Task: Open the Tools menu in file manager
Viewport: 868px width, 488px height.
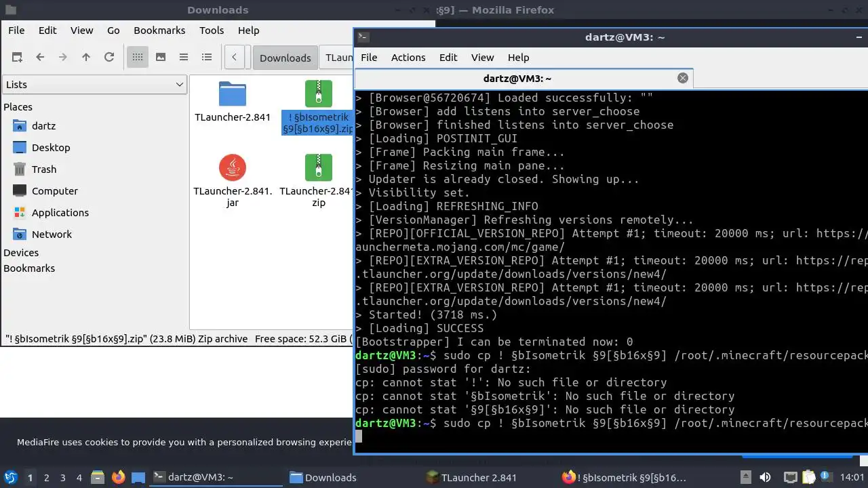Action: tap(212, 30)
